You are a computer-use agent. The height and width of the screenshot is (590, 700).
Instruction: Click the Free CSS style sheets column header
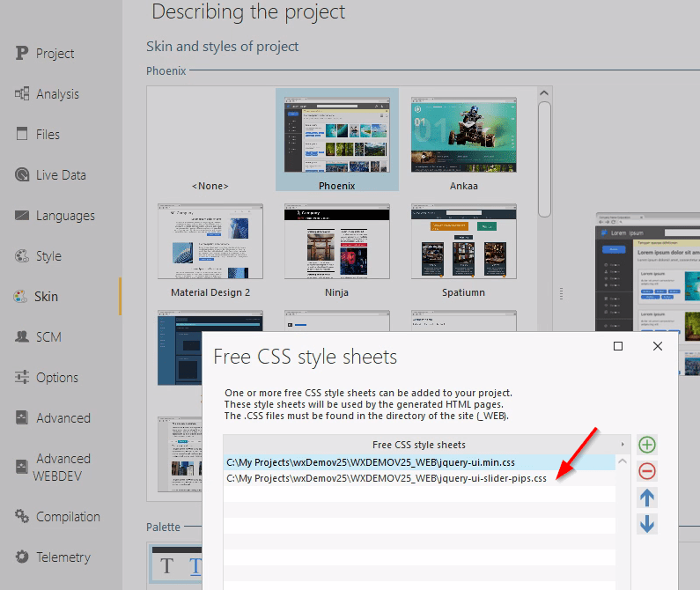pos(419,445)
